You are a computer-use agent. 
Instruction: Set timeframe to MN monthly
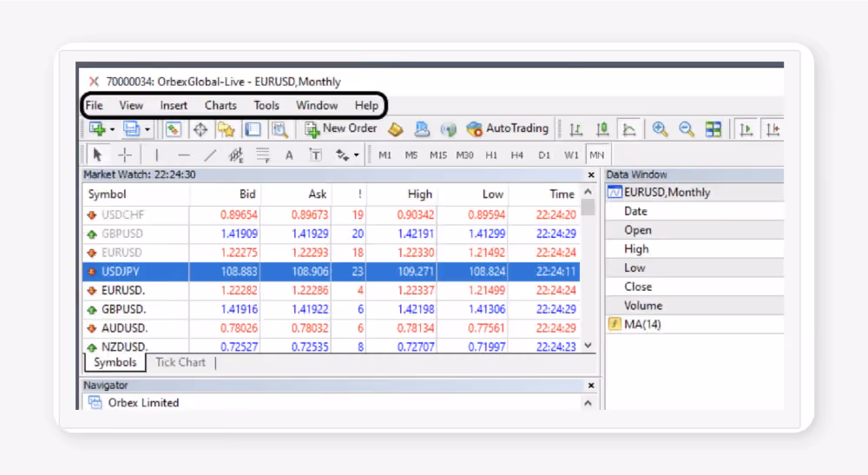coord(597,155)
